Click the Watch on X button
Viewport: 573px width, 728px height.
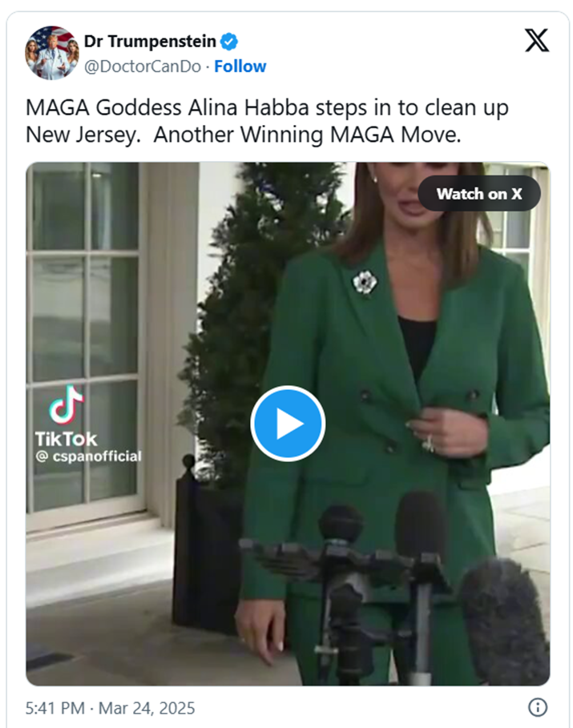[479, 194]
